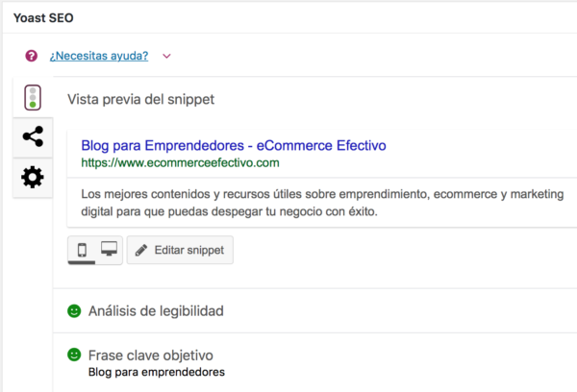Switch to mobile snippet preview
The width and height of the screenshot is (577, 392).
82,250
